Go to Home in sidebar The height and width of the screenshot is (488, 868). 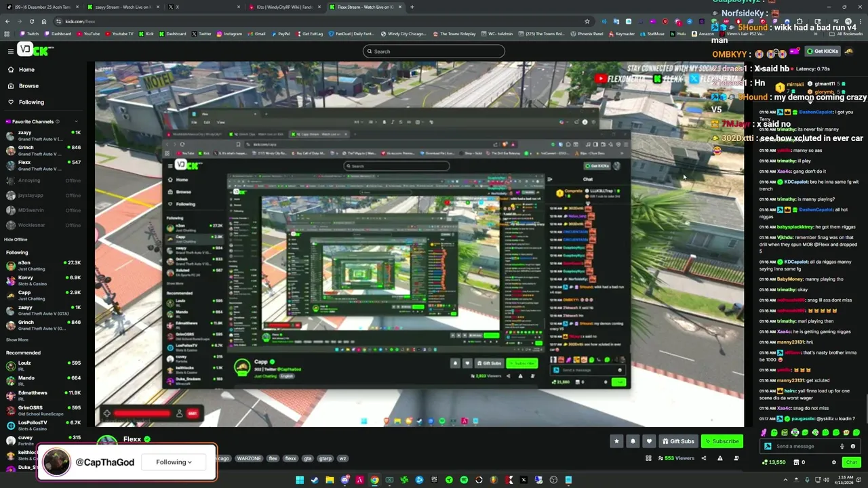pos(26,70)
